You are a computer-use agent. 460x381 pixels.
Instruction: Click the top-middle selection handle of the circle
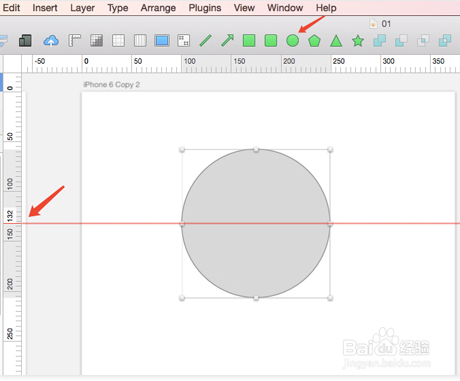pos(256,149)
